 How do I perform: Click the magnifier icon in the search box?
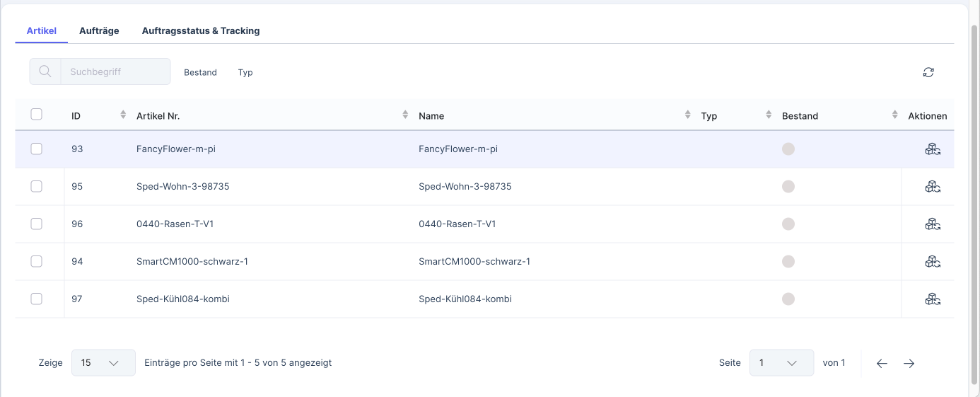45,71
